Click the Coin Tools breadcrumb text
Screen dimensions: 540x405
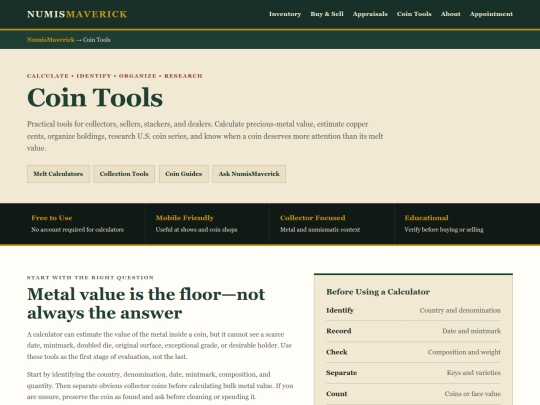pos(96,40)
